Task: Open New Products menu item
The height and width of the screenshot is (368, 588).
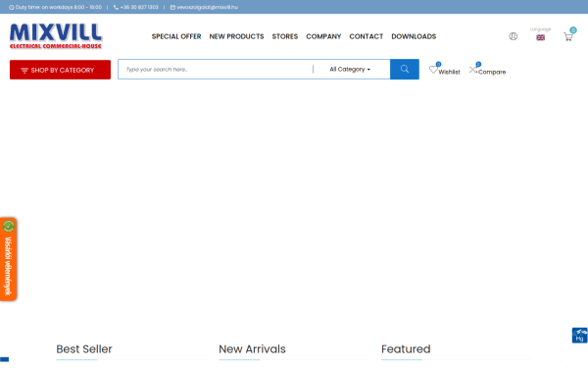Action: point(236,36)
